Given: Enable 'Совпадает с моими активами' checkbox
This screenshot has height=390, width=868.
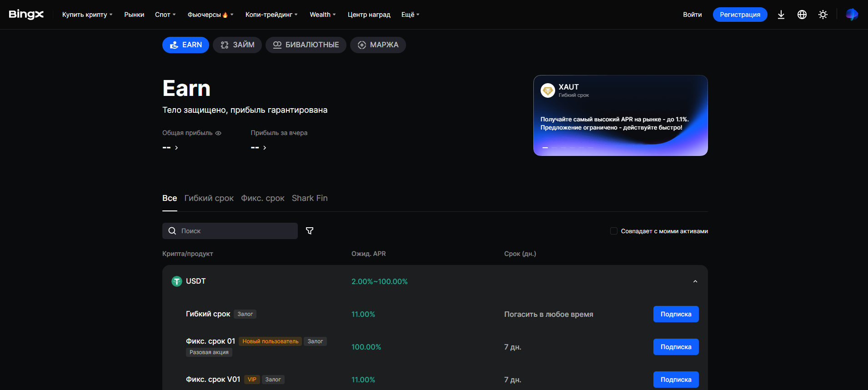Looking at the screenshot, I should point(613,231).
